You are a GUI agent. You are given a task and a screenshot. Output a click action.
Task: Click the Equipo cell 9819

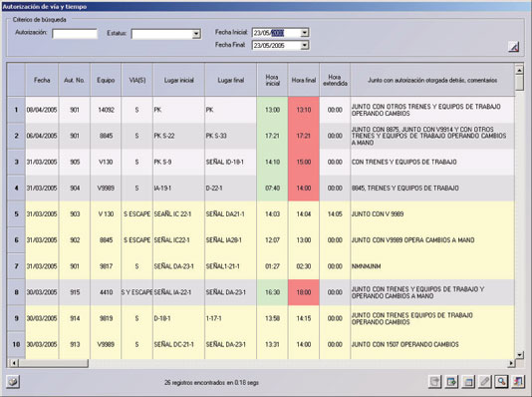click(106, 318)
